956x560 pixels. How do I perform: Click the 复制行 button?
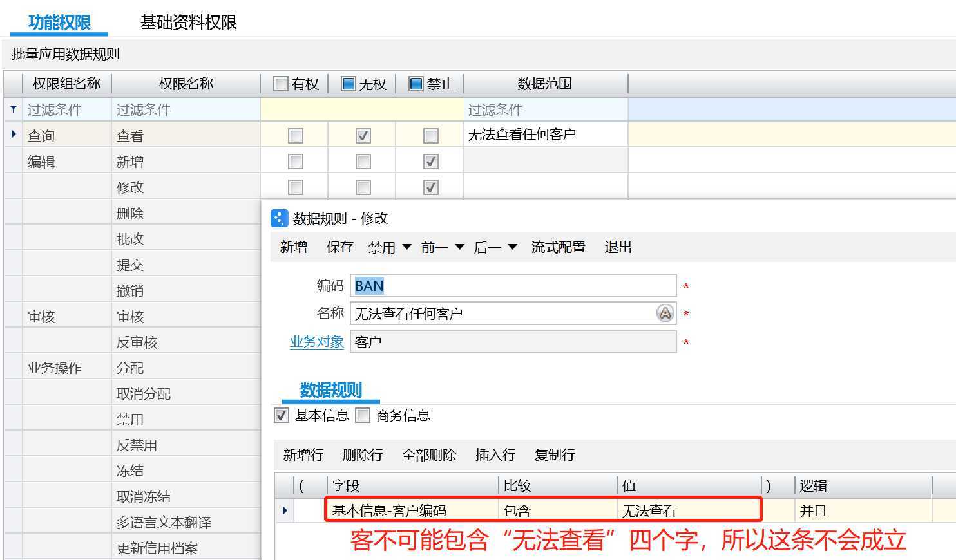555,455
